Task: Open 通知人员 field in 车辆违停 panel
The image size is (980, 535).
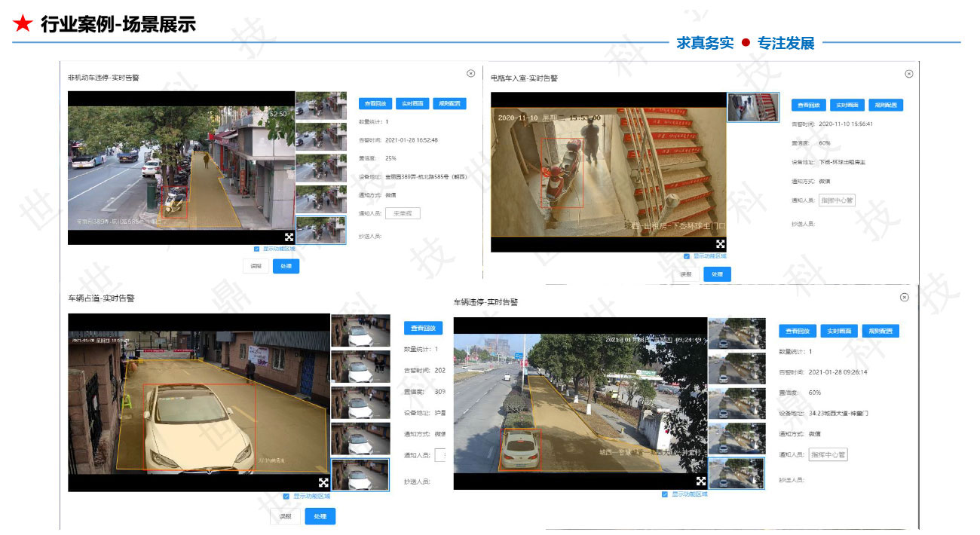Action: pos(828,454)
